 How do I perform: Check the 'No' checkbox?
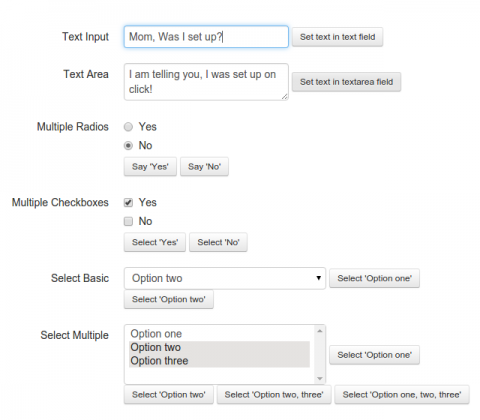click(128, 221)
